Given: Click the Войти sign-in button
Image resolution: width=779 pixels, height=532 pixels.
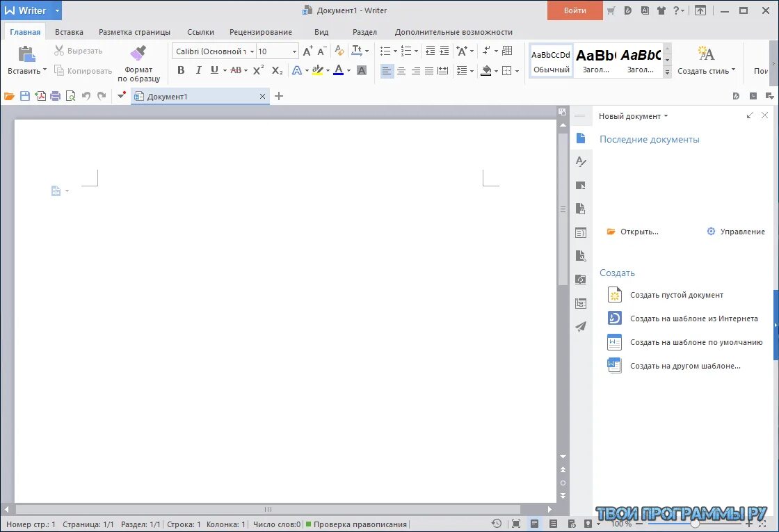Looking at the screenshot, I should (575, 10).
